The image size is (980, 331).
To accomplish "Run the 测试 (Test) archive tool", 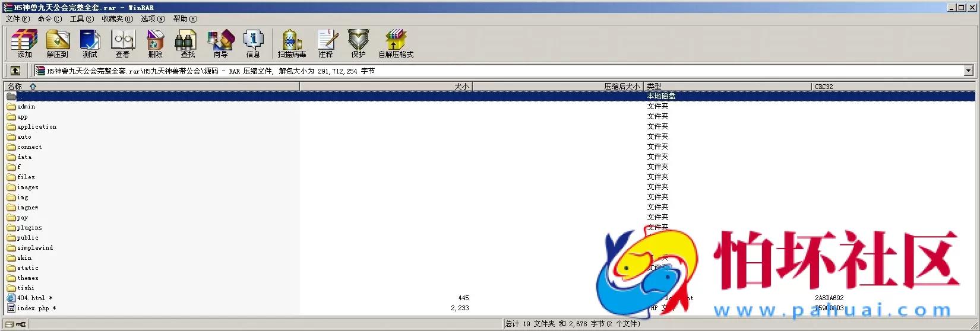I will (90, 43).
